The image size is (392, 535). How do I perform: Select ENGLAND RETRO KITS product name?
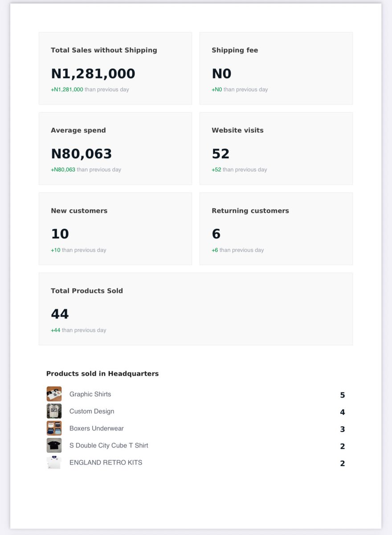click(106, 462)
